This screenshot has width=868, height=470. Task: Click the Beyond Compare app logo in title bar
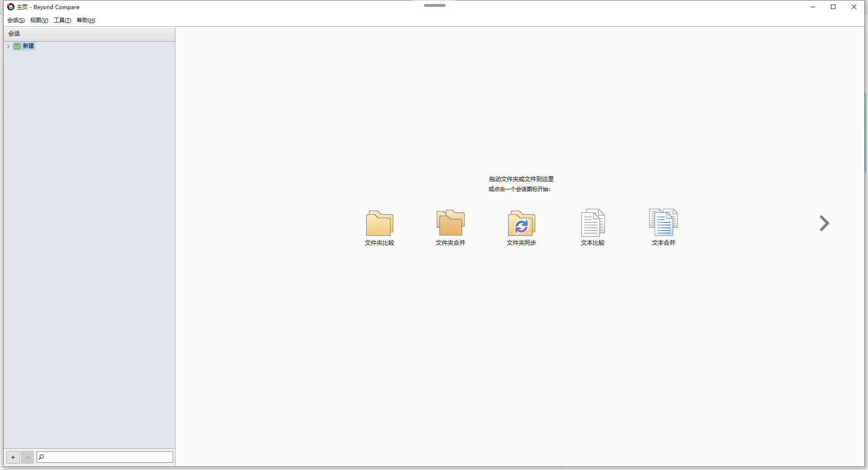(11, 7)
